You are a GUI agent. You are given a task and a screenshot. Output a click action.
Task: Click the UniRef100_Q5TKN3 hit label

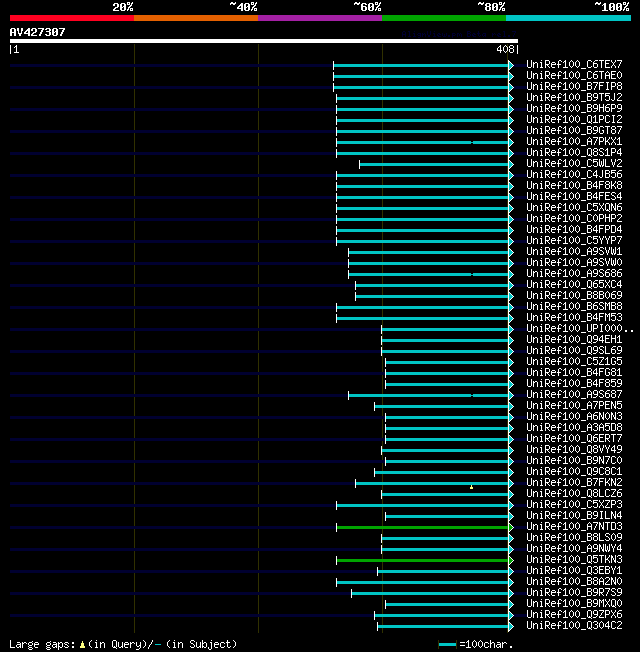574,560
